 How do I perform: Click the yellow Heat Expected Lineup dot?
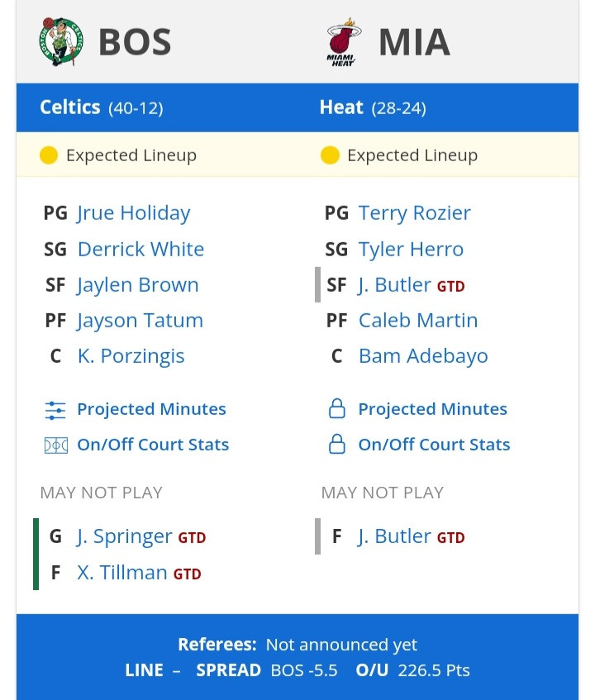click(x=330, y=155)
